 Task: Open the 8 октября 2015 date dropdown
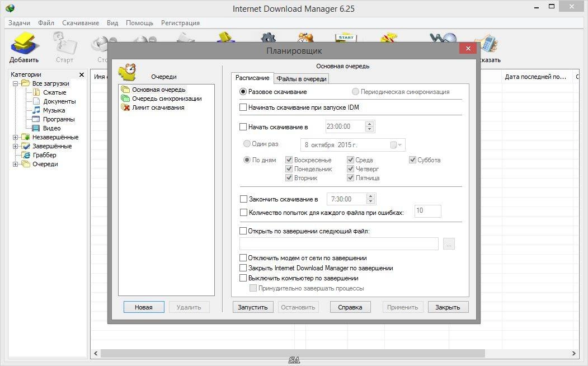(x=400, y=145)
